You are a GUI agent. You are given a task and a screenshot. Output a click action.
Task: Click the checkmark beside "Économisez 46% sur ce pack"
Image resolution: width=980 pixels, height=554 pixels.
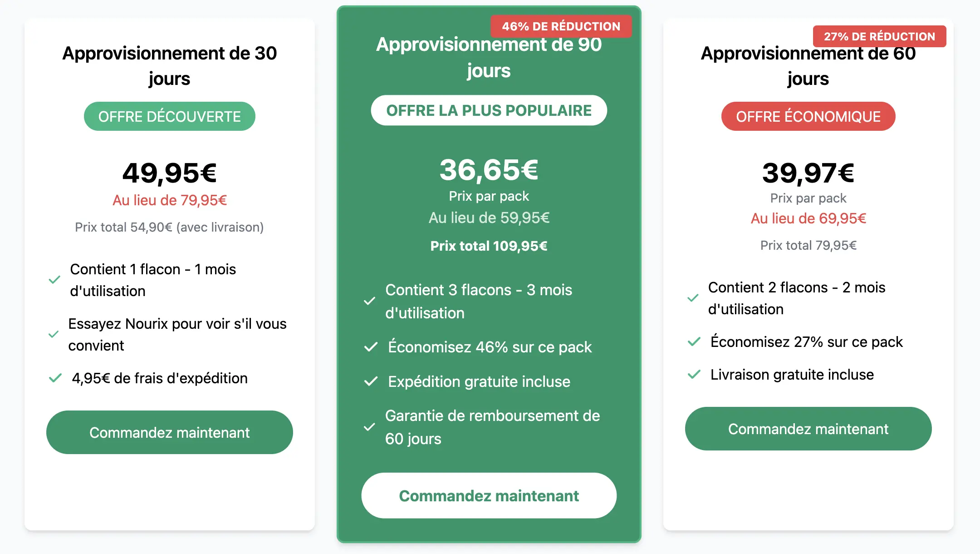tap(371, 347)
